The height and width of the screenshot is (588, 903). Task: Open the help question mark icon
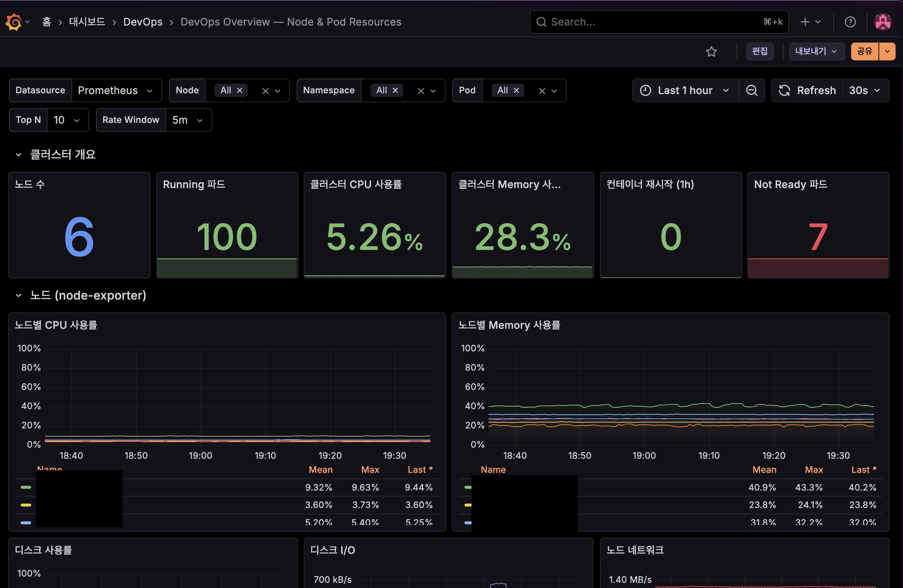[x=850, y=22]
